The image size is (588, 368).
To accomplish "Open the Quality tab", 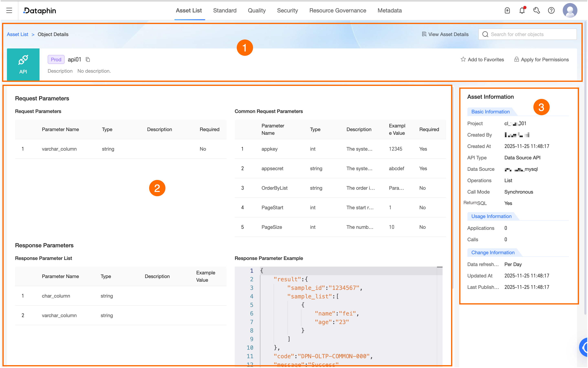I will coord(257,10).
